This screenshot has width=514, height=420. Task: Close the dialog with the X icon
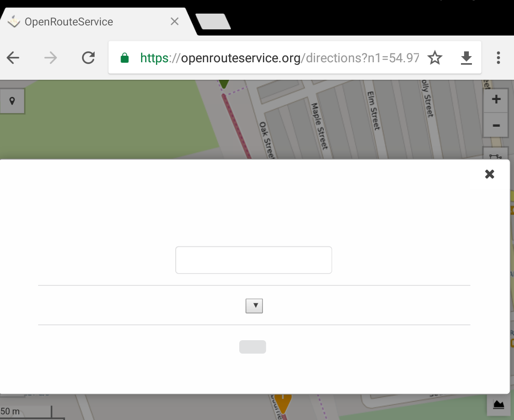pos(489,174)
